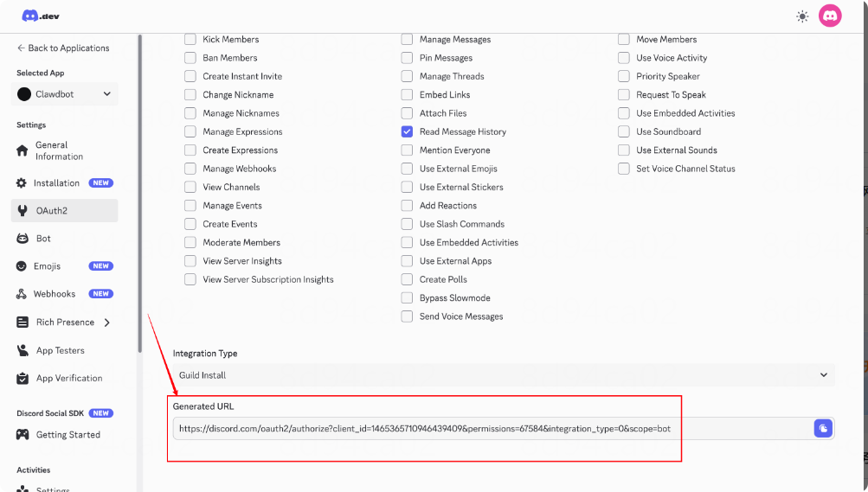The height and width of the screenshot is (492, 868).
Task: Go to the Installation settings page
Action: point(65,183)
